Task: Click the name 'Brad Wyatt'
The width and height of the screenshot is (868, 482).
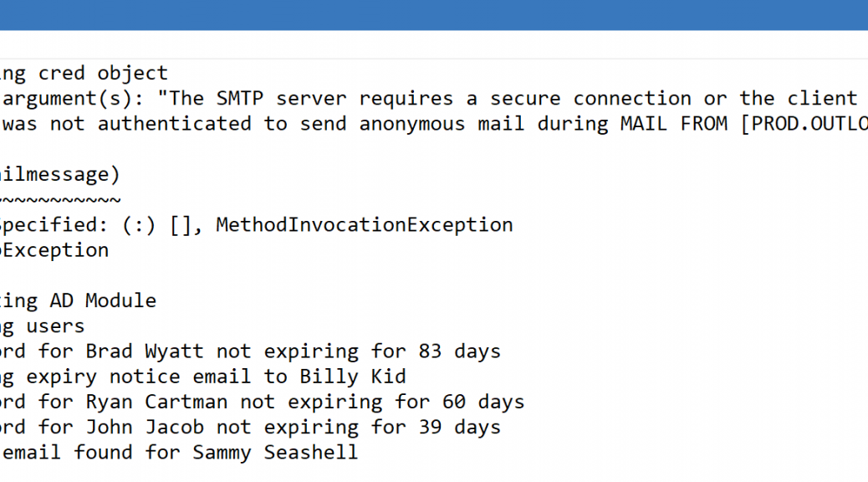Action: point(145,351)
